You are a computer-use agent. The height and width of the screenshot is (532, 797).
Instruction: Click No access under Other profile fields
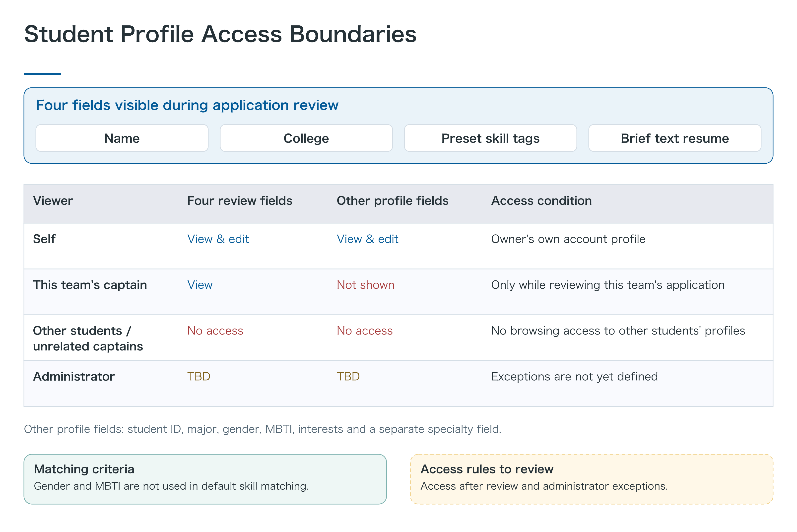pos(364,331)
